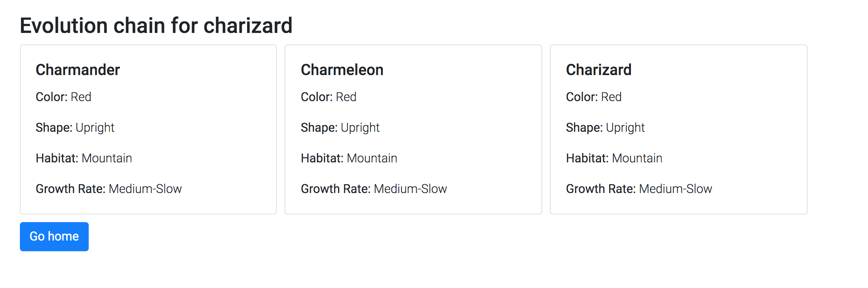Click Charizard's Growth Rate: Medium-Slow line
The image size is (868, 288).
click(639, 189)
